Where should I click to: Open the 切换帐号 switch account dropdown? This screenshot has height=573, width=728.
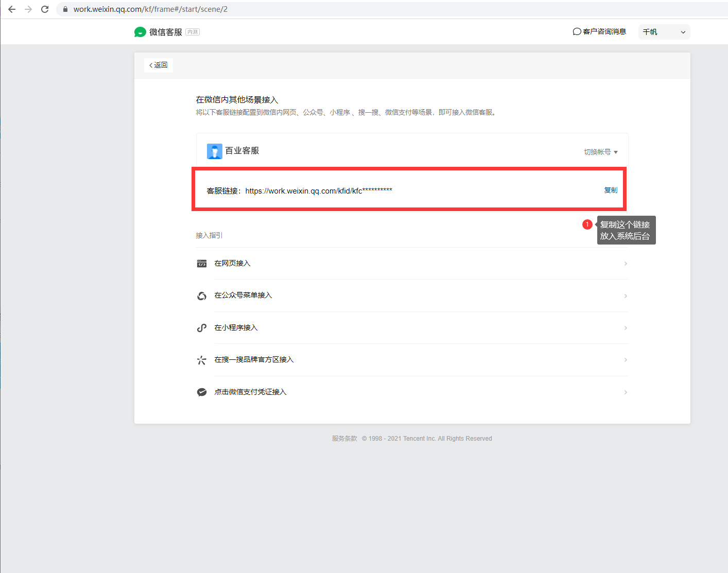click(x=600, y=152)
